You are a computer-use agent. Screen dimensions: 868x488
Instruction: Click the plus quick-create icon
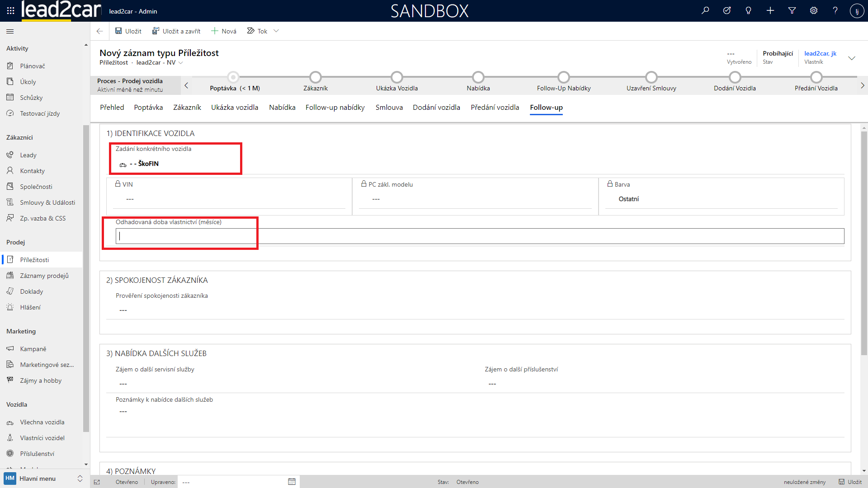click(x=770, y=10)
